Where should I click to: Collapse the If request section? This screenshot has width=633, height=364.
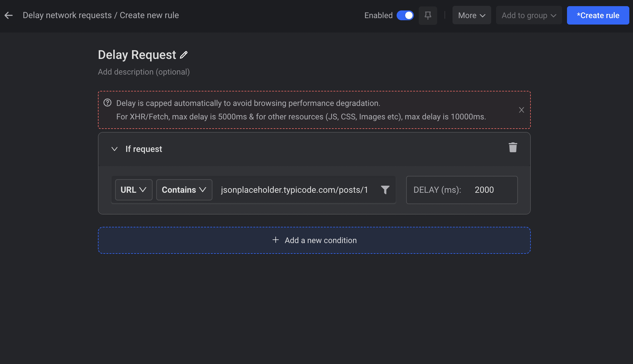tap(115, 149)
